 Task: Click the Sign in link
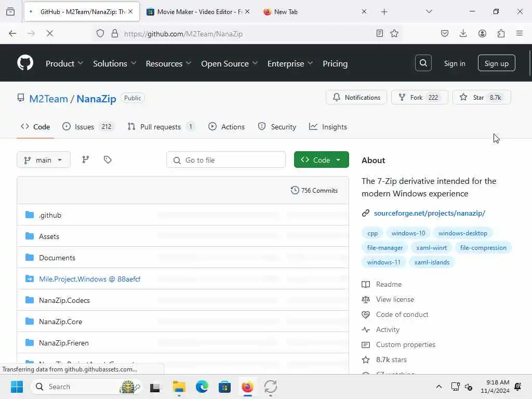click(454, 63)
